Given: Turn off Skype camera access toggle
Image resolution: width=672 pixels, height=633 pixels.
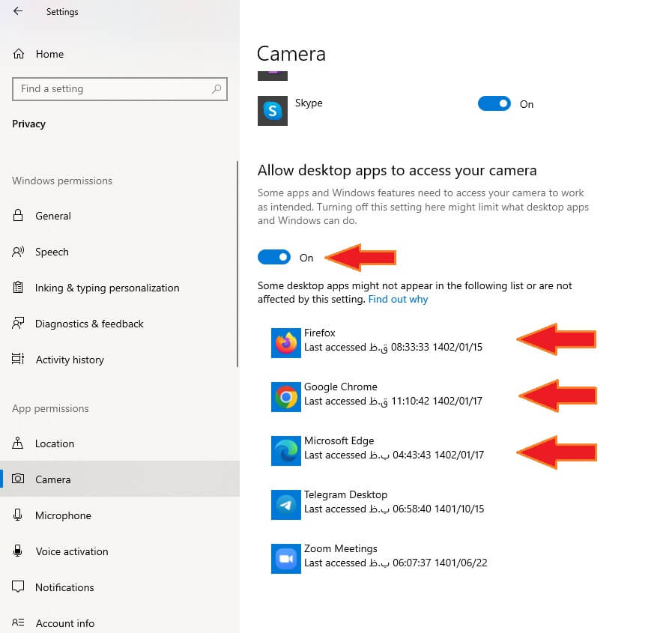Looking at the screenshot, I should point(494,103).
